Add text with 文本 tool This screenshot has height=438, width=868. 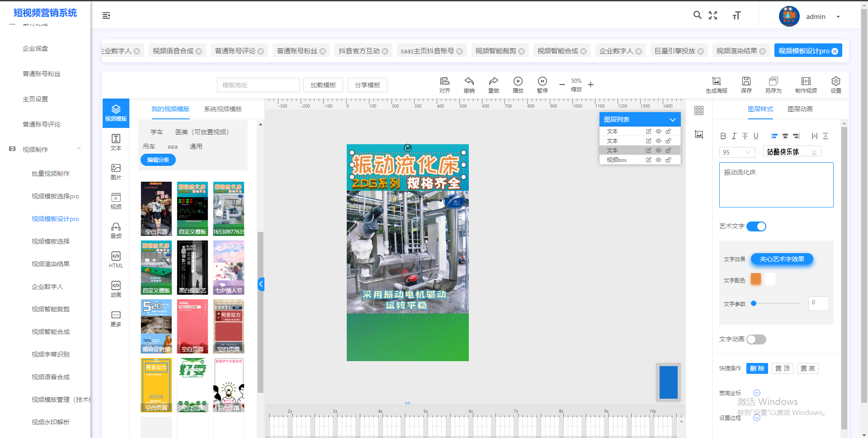coord(116,142)
